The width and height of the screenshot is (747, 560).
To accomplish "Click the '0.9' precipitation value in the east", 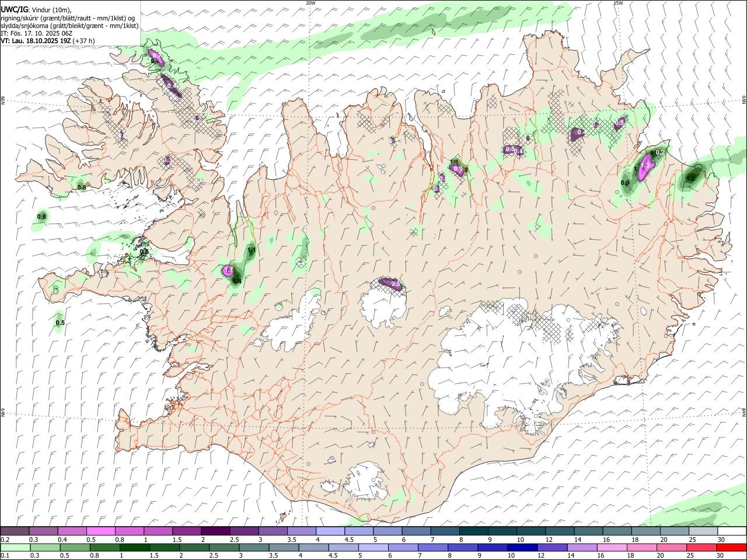I will (x=625, y=183).
